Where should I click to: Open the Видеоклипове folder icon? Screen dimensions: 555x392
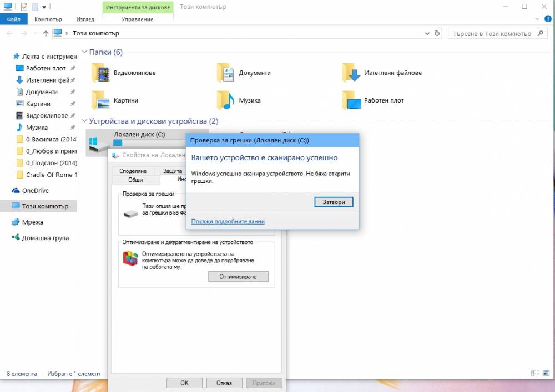[100, 73]
